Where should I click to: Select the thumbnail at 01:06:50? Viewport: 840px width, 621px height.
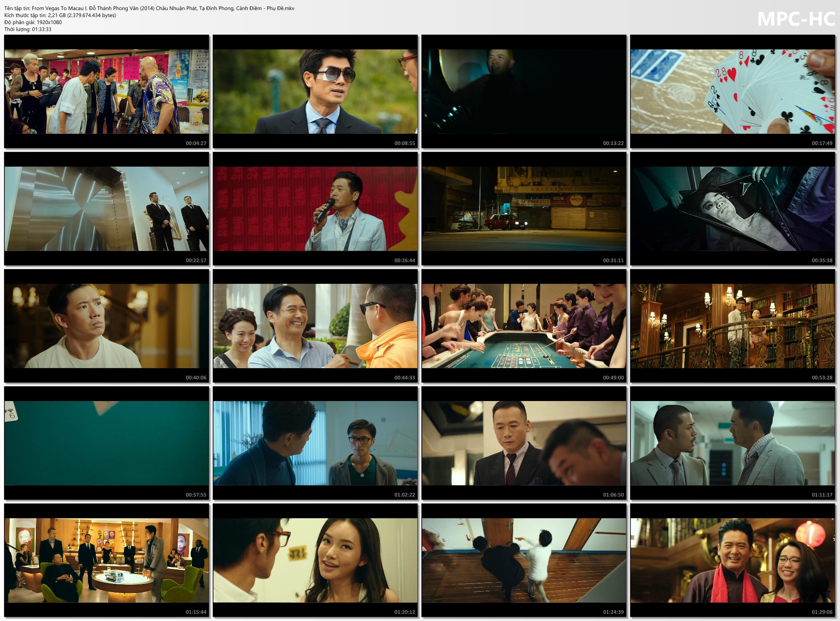click(x=524, y=443)
